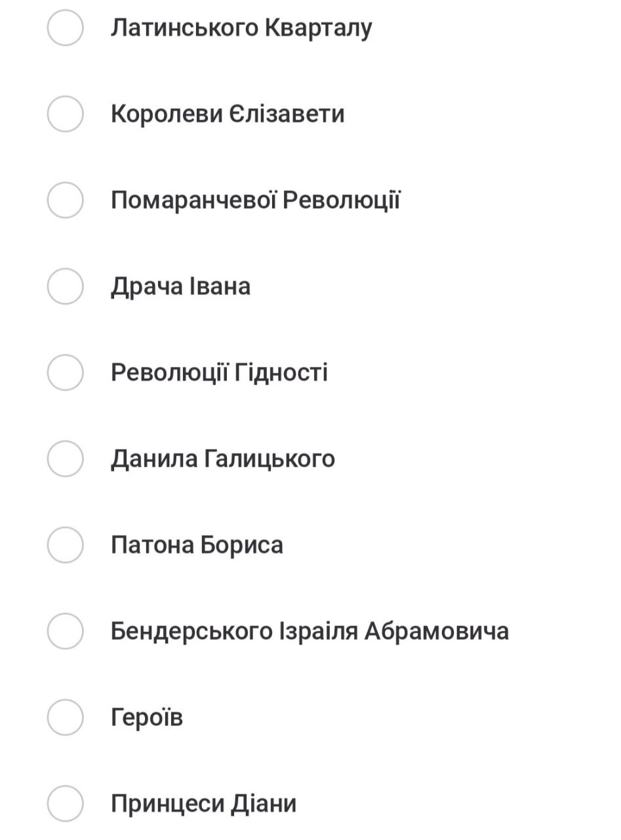Screen dimensions: 621x840
Task: Mark the Драча Івана radio button
Action: (65, 286)
